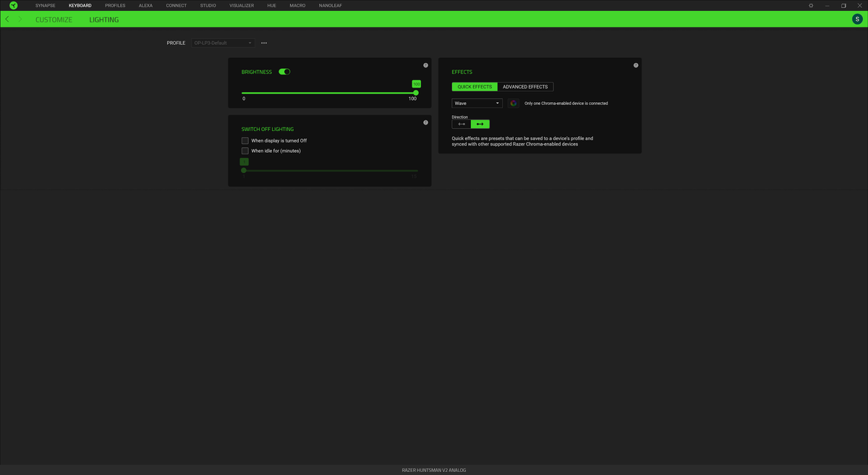The height and width of the screenshot is (475, 868).
Task: Set wave direction to right
Action: pyautogui.click(x=480, y=124)
